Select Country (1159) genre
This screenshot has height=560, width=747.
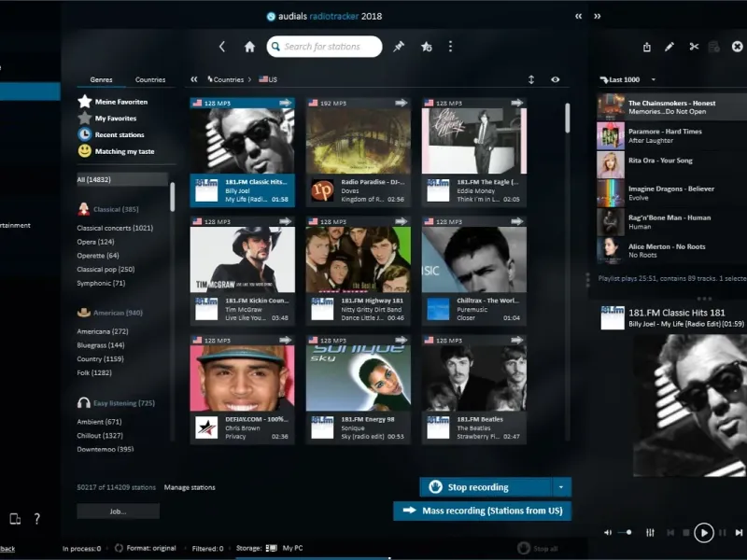pyautogui.click(x=100, y=359)
